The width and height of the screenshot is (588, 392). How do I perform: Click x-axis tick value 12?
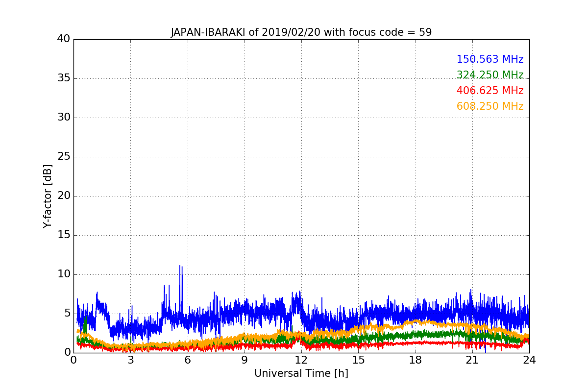tap(301, 360)
